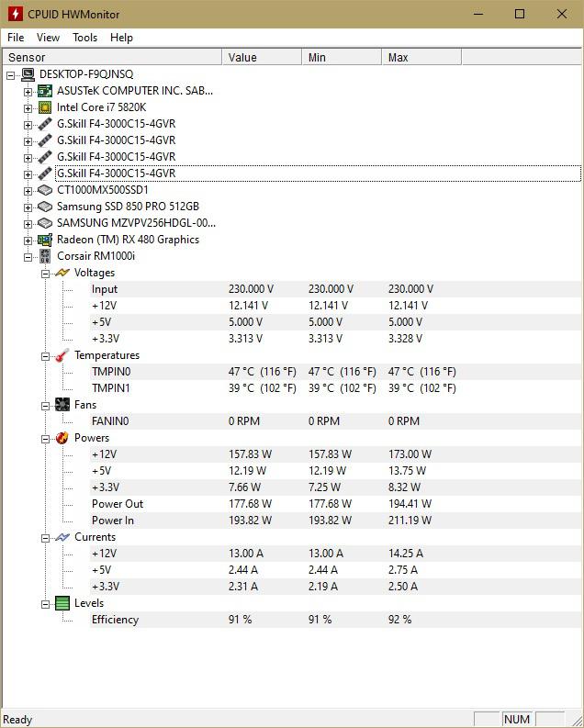Select the Efficiency row under Levels
This screenshot has width=584, height=728.
(335, 620)
